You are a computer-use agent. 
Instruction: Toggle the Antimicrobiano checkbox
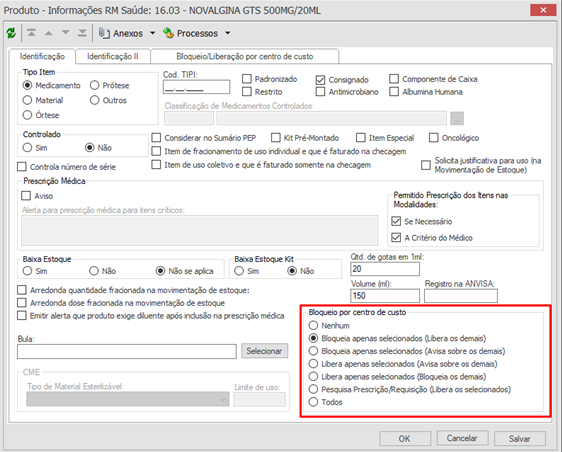click(x=320, y=92)
